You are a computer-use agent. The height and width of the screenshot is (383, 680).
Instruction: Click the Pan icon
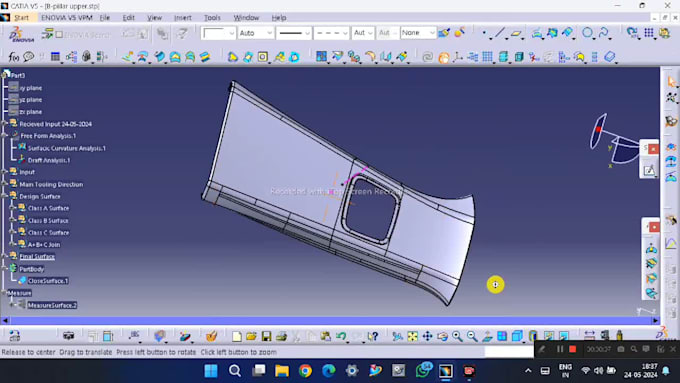pyautogui.click(x=427, y=336)
